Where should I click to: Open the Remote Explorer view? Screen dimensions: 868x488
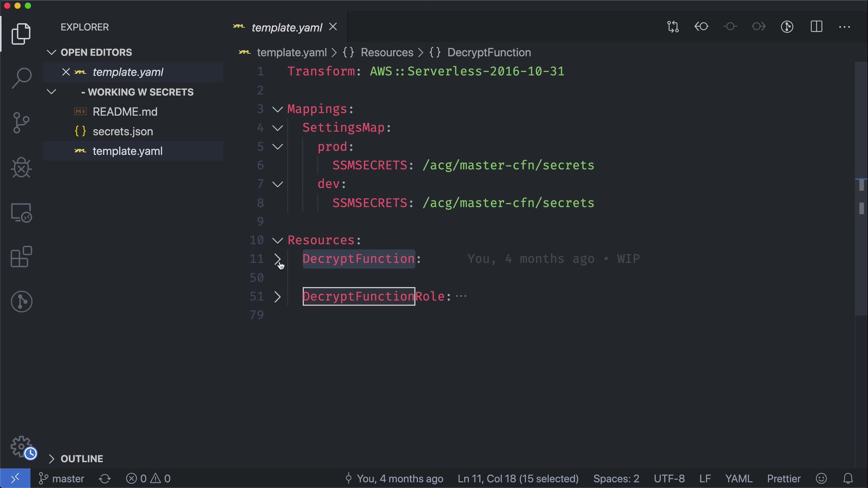pyautogui.click(x=21, y=212)
